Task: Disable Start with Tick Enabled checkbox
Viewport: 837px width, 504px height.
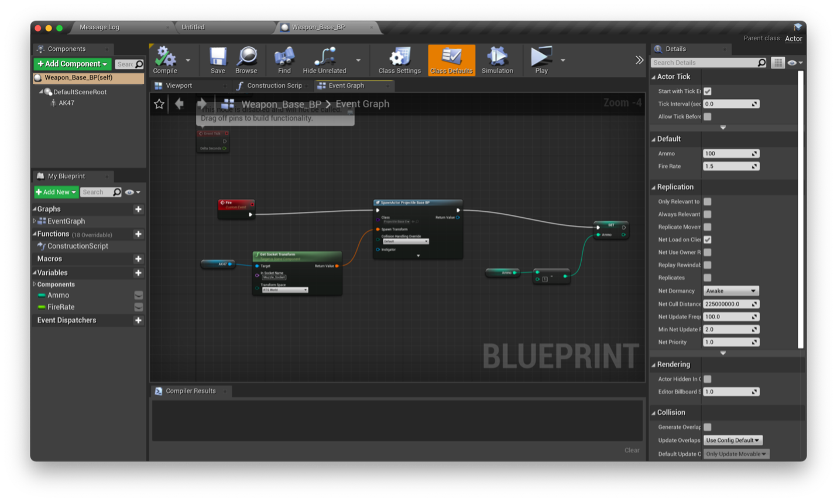Action: pos(708,91)
